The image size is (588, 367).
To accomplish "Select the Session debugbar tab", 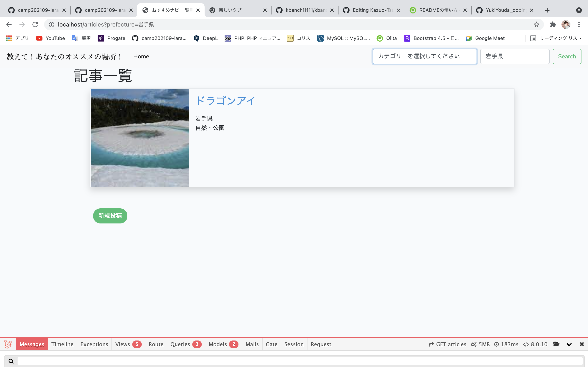I will (x=294, y=344).
